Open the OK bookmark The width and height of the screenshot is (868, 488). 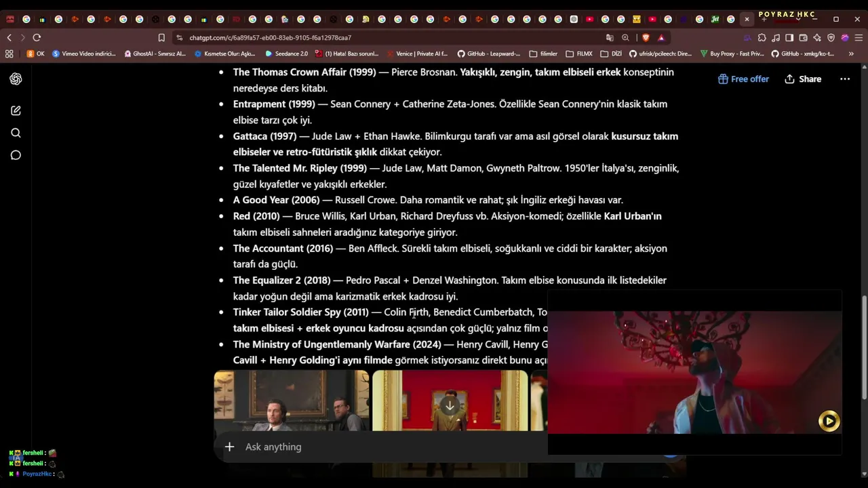(x=35, y=54)
